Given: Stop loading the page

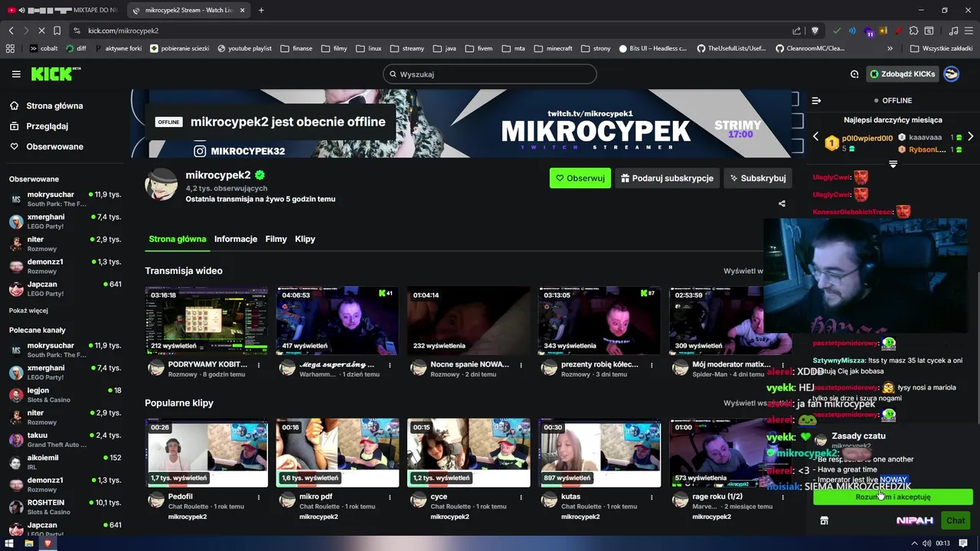Looking at the screenshot, I should pyautogui.click(x=41, y=31).
